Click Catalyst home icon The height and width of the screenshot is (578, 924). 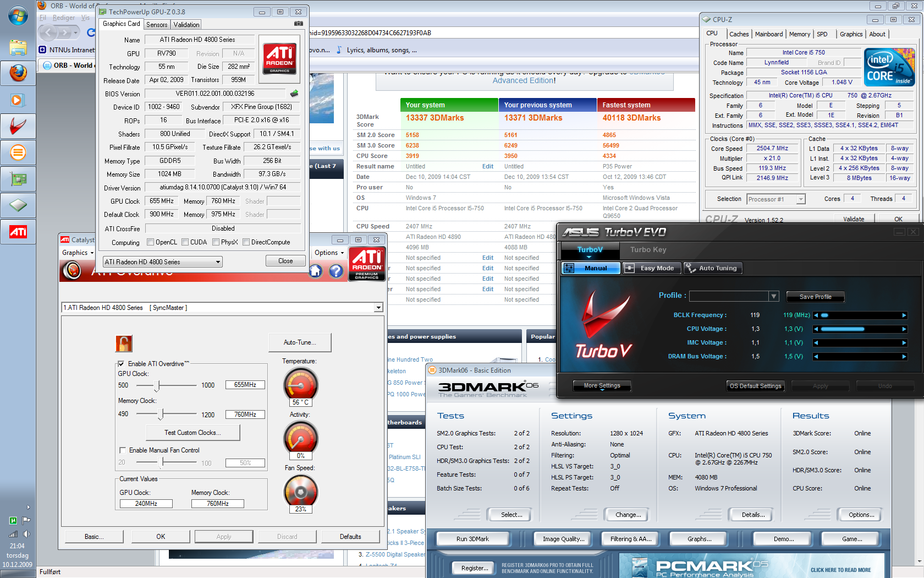point(315,271)
